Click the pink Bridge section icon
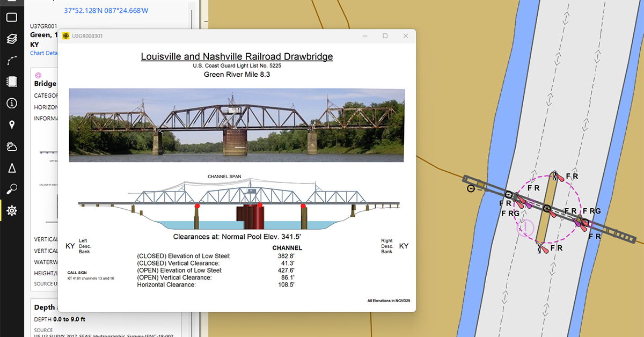 coord(38,76)
